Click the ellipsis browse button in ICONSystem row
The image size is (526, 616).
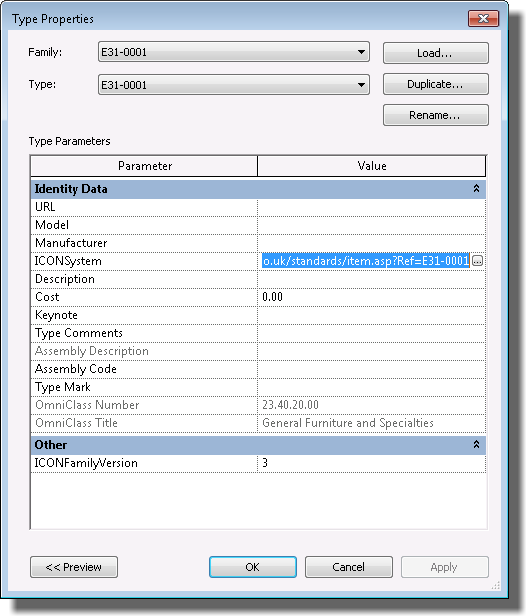[477, 260]
